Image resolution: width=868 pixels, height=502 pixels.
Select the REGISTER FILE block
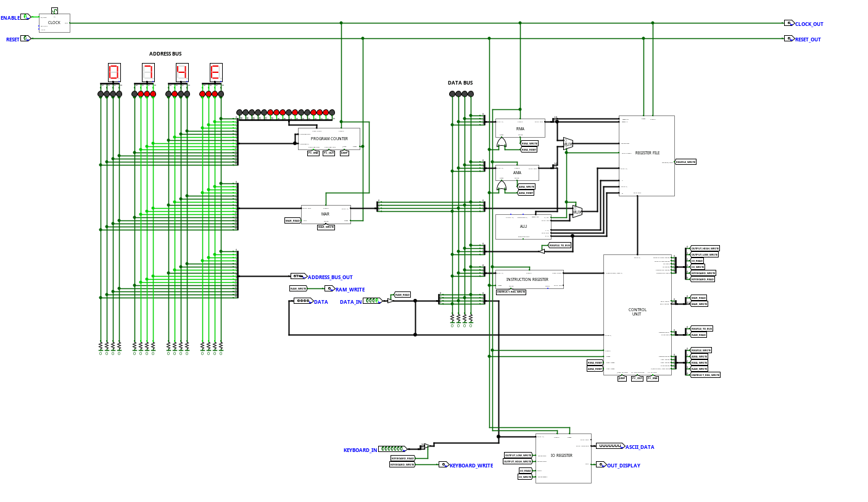click(x=647, y=156)
